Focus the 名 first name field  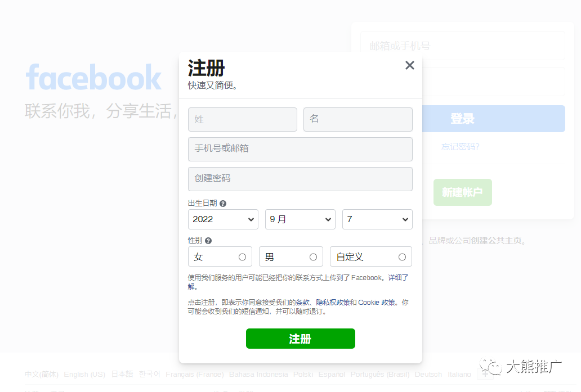358,119
